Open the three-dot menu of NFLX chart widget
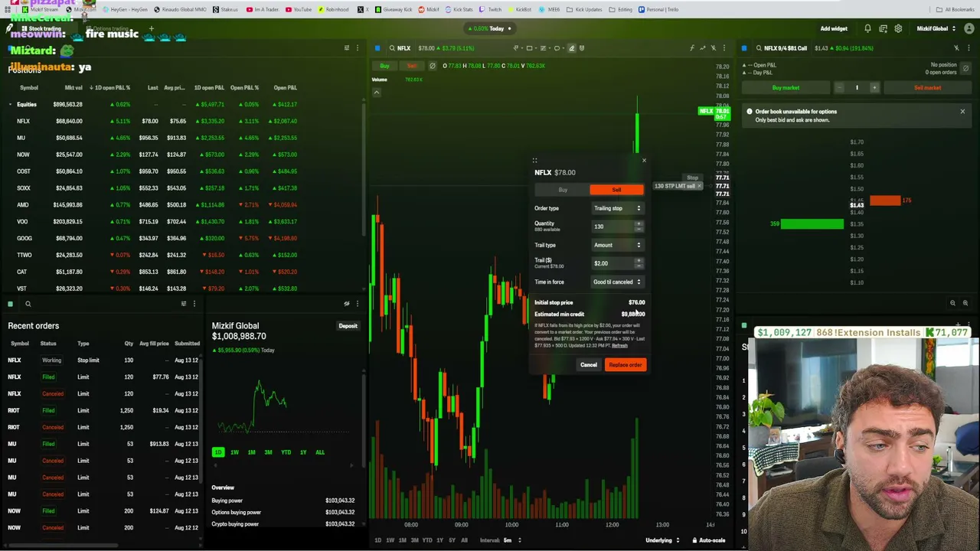This screenshot has height=551, width=980. pos(724,48)
